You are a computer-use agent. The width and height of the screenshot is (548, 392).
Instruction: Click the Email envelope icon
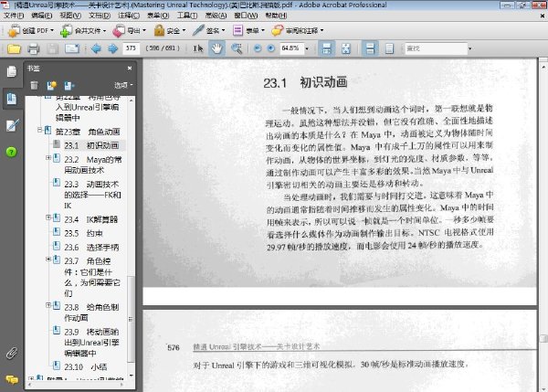tap(72, 48)
